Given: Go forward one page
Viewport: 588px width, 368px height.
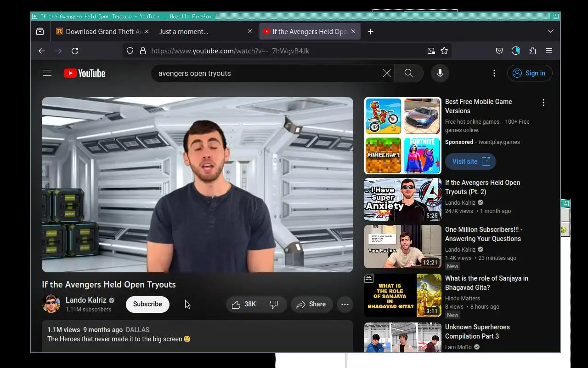Looking at the screenshot, I should coord(58,51).
